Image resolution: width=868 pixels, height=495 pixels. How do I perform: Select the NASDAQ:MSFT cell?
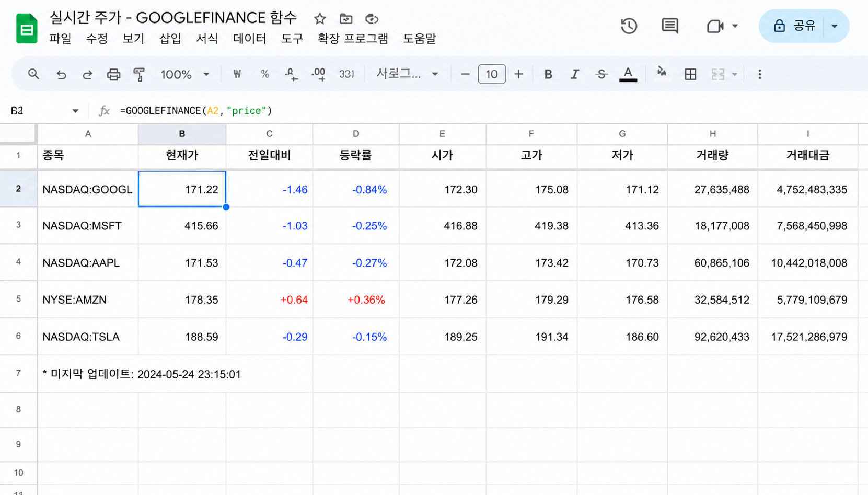click(x=88, y=226)
